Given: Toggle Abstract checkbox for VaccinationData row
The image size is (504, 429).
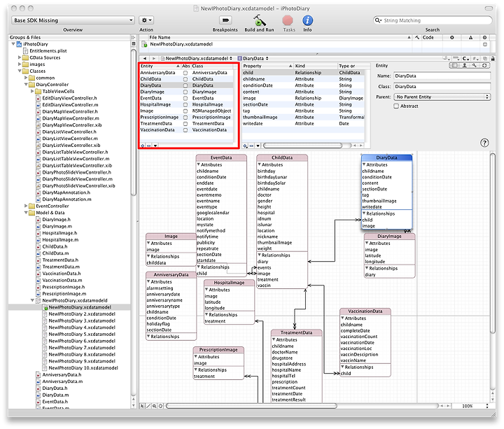Looking at the screenshot, I should [185, 130].
